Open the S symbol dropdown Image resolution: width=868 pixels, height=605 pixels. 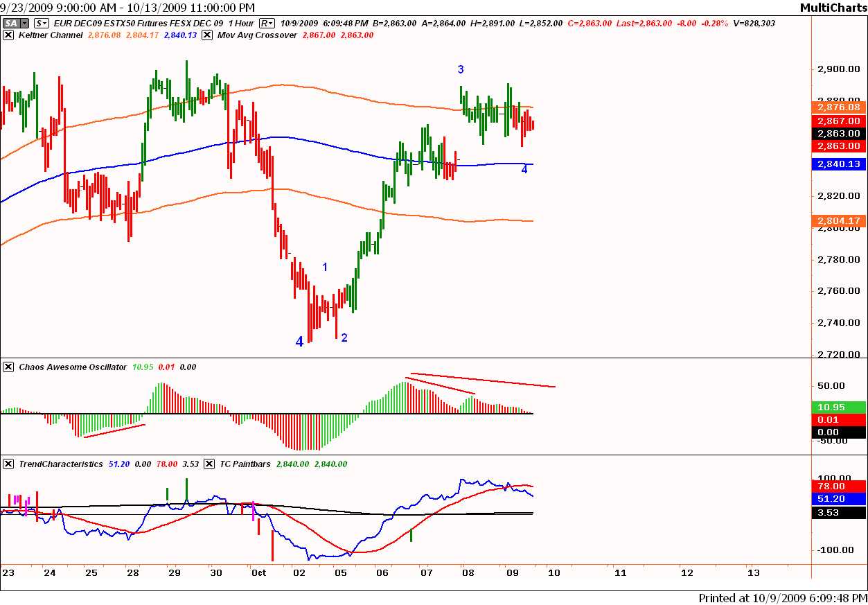click(40, 23)
